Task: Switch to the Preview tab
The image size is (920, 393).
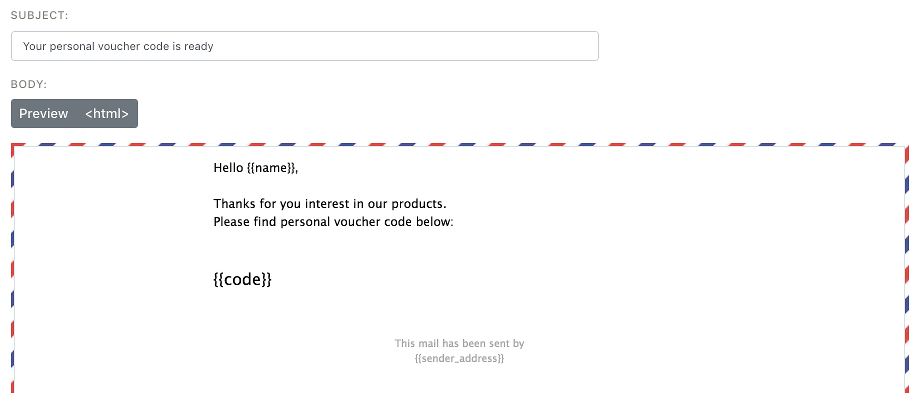Action: click(x=43, y=114)
